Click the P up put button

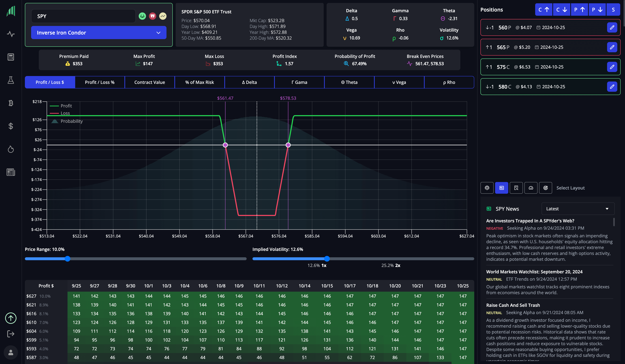(x=579, y=10)
